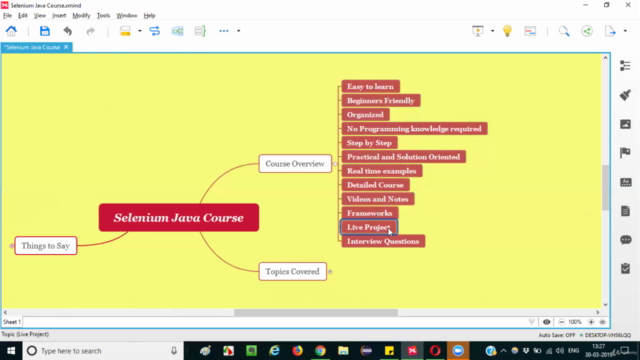Open the File menu

[7, 16]
